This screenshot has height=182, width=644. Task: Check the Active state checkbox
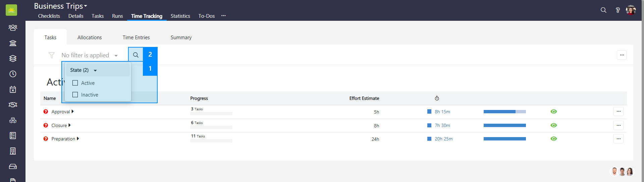pos(75,83)
